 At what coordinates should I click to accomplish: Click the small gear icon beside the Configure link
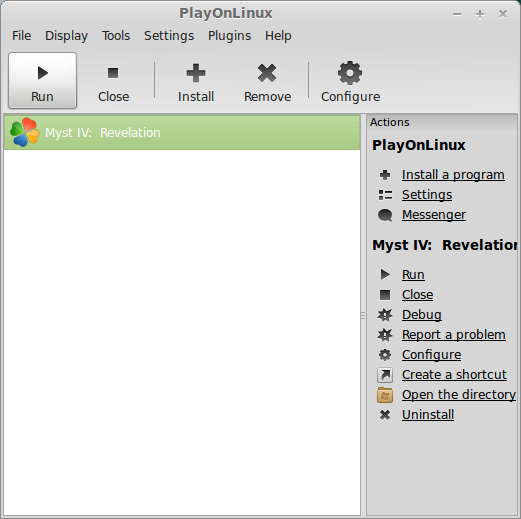tap(385, 355)
